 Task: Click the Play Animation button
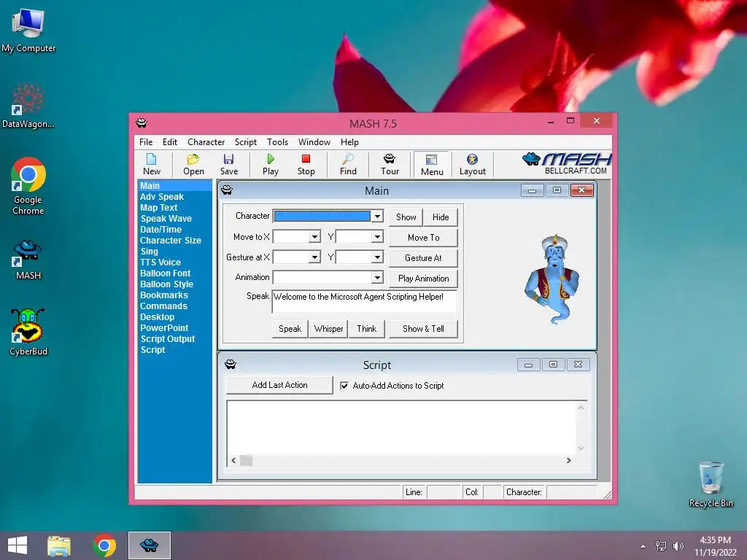point(424,279)
